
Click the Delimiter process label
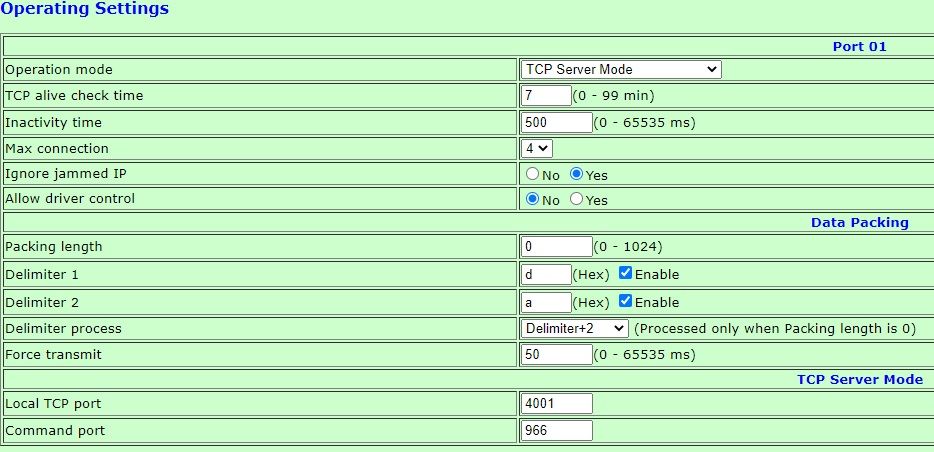coord(63,329)
